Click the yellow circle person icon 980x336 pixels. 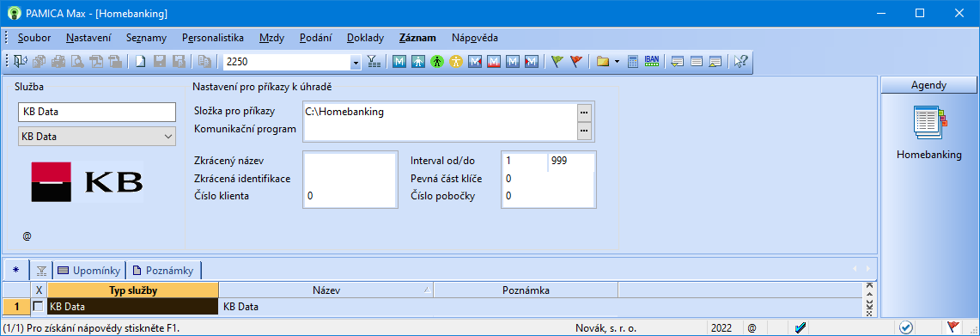coord(456,61)
